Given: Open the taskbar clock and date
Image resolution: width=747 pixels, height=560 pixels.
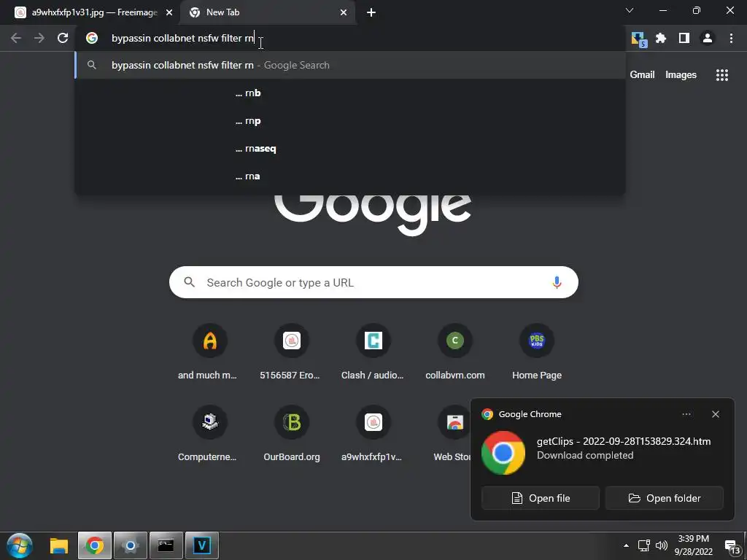Looking at the screenshot, I should [694, 545].
